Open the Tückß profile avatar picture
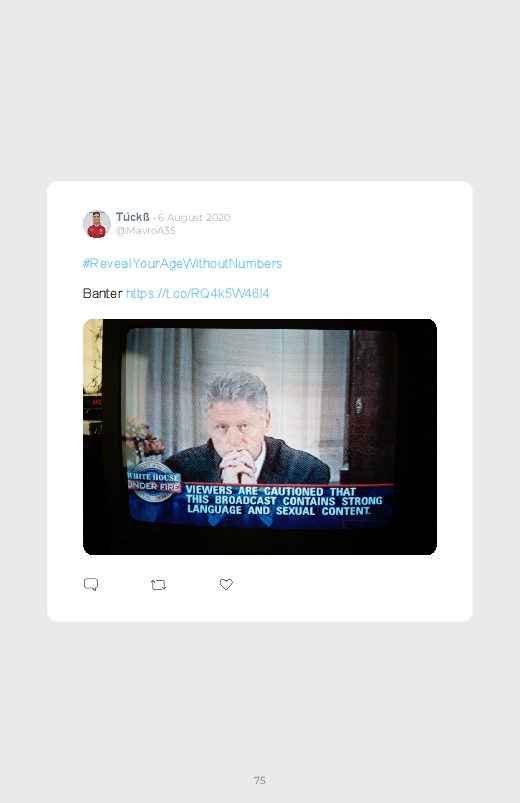The image size is (520, 803). pos(97,224)
